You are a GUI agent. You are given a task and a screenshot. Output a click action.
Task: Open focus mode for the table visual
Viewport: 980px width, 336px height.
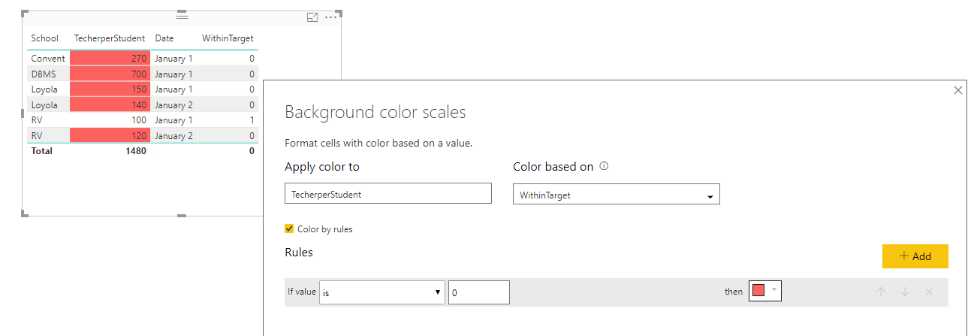pos(312,17)
